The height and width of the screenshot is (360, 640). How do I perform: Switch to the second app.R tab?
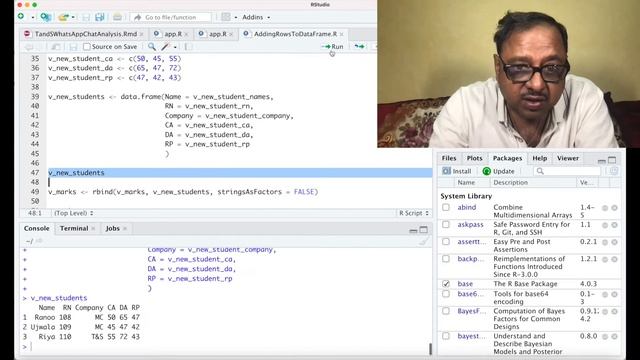point(218,34)
